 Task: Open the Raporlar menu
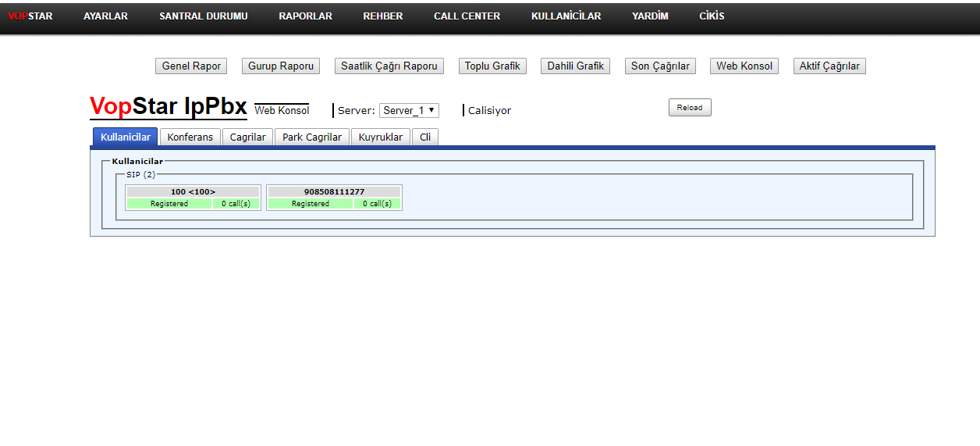[x=305, y=16]
